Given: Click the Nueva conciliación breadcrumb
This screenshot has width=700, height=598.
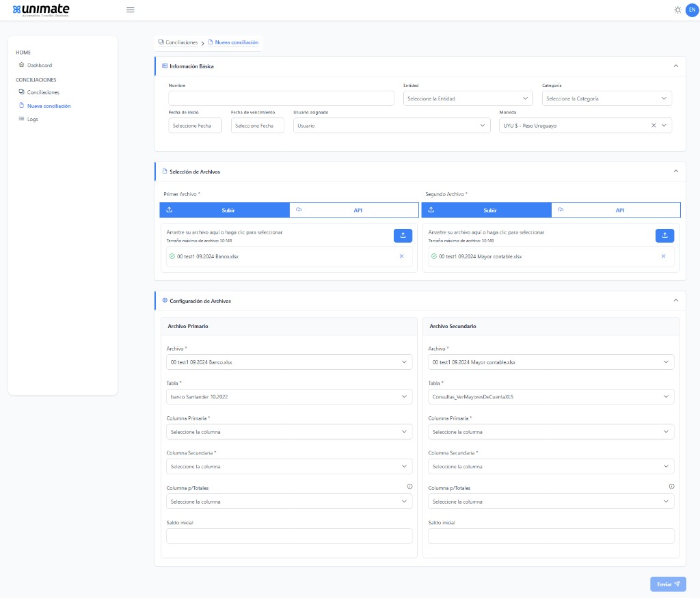Looking at the screenshot, I should pyautogui.click(x=233, y=42).
